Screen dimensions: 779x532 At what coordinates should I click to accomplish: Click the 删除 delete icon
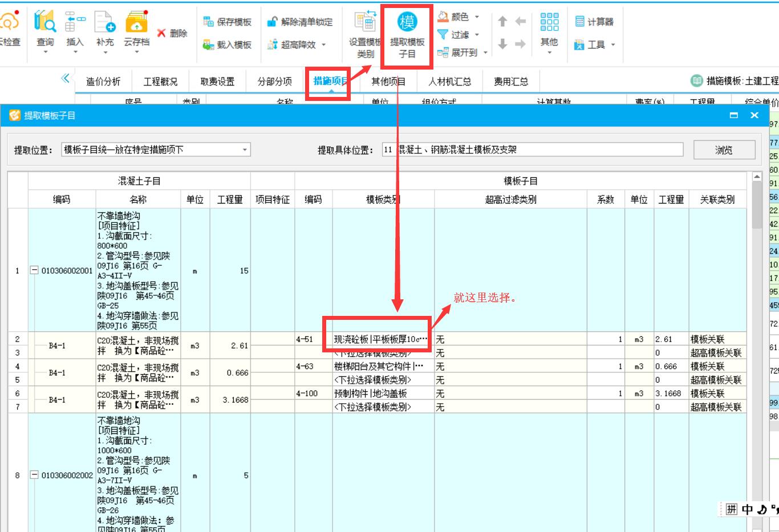162,33
